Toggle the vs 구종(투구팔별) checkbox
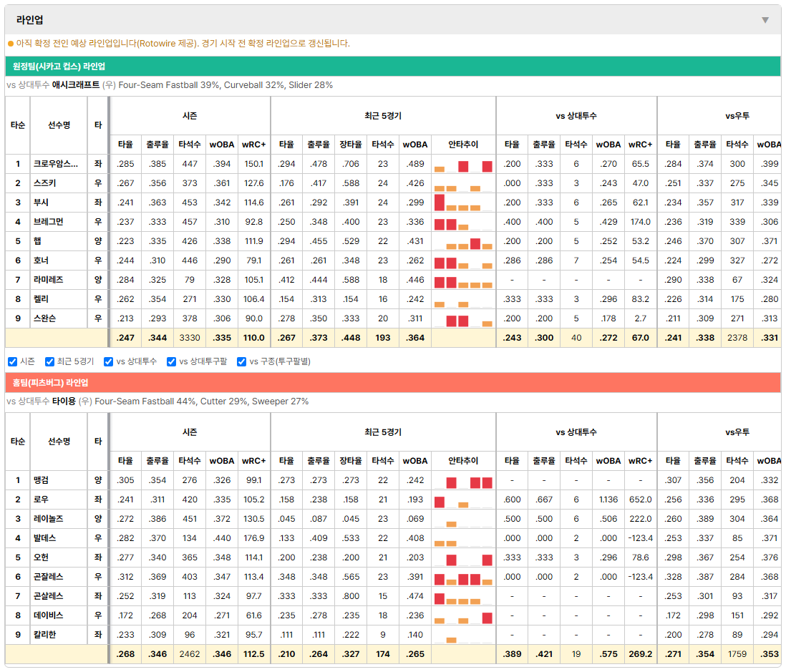786x672 pixels. pos(242,362)
